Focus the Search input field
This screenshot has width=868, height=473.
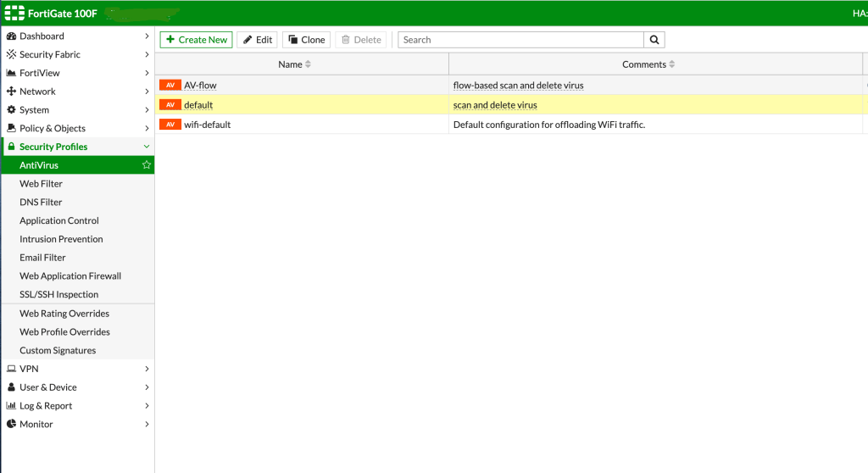(520, 40)
